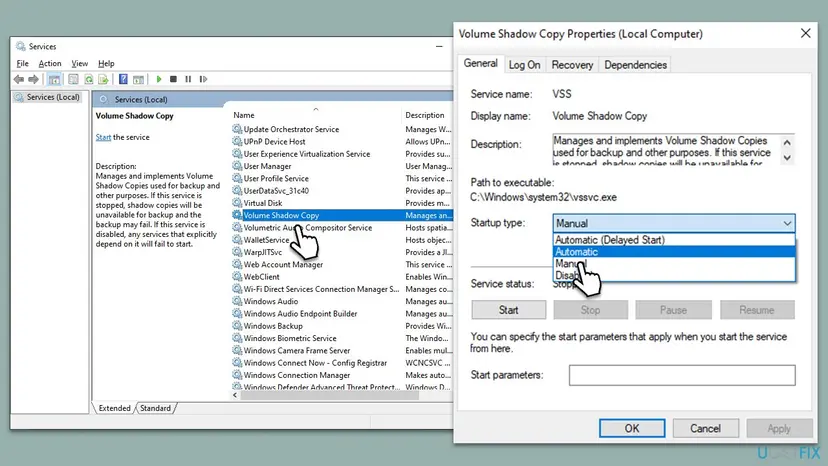Select Windows Connect Now - Config Registrar
The width and height of the screenshot is (828, 466).
click(342, 363)
